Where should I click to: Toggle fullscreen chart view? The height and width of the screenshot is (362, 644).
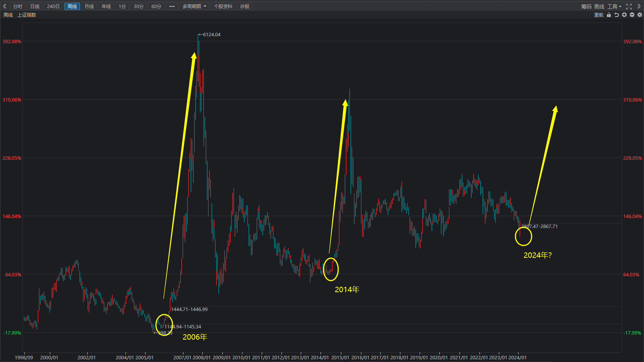[629, 7]
